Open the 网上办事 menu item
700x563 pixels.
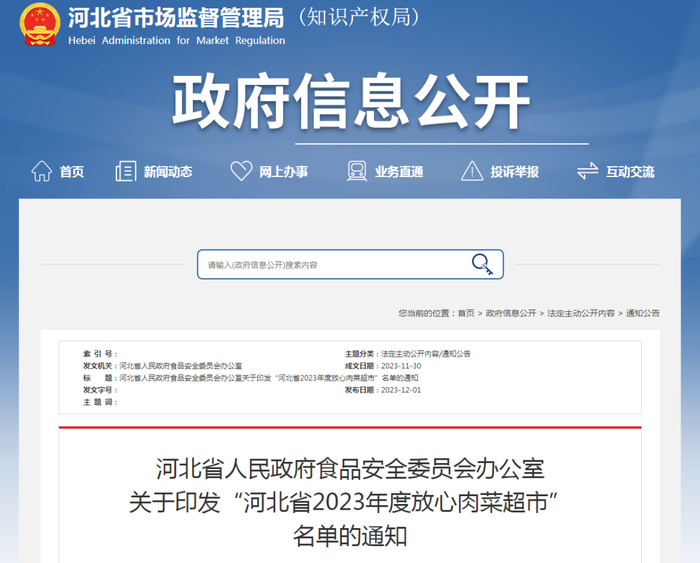point(283,172)
